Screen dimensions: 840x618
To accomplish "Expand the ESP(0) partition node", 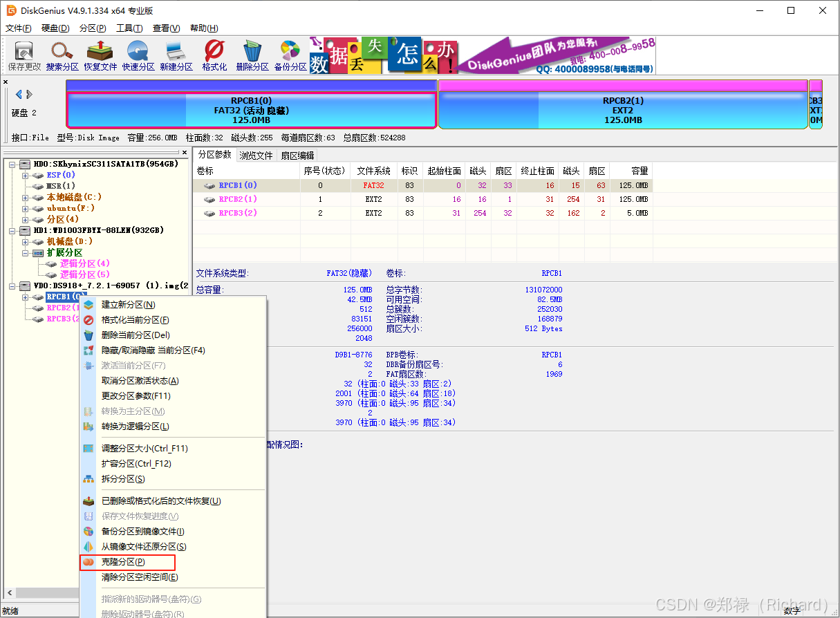I will click(26, 175).
